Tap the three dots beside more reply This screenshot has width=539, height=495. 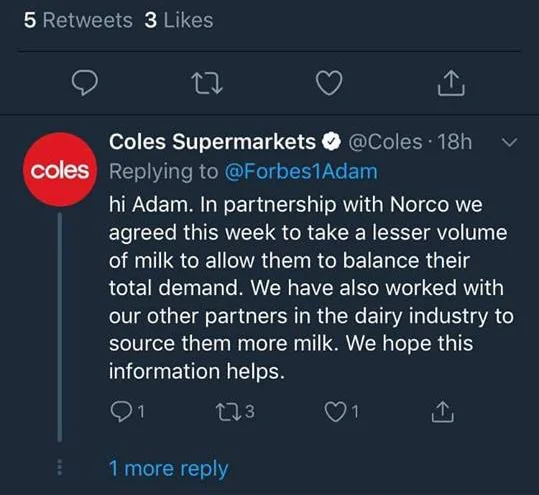(x=59, y=467)
